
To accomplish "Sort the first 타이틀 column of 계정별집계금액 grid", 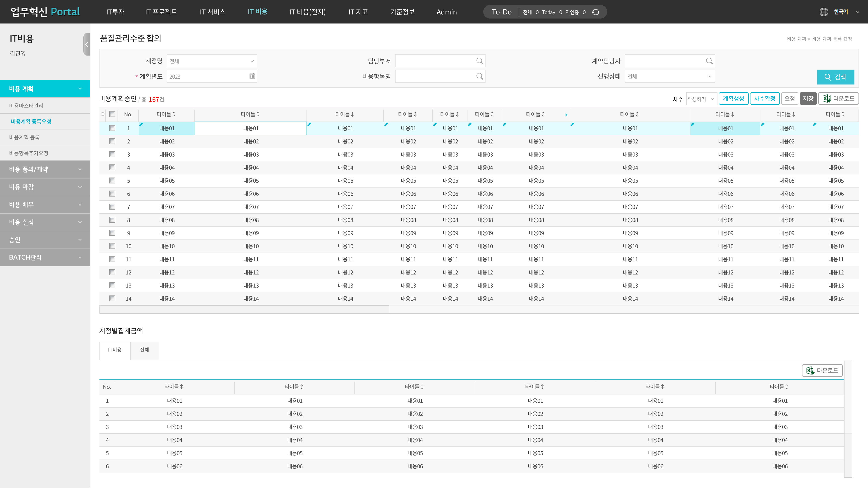I will click(x=182, y=387).
